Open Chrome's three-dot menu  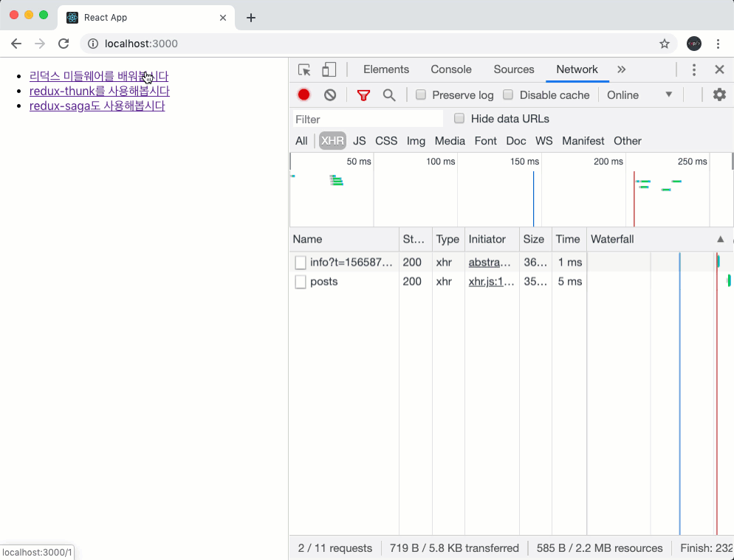pyautogui.click(x=718, y=44)
